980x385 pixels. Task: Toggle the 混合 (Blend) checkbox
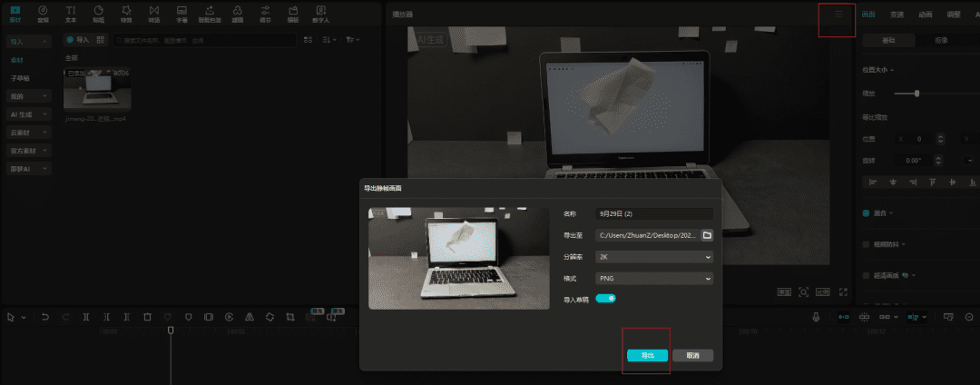pos(867,213)
